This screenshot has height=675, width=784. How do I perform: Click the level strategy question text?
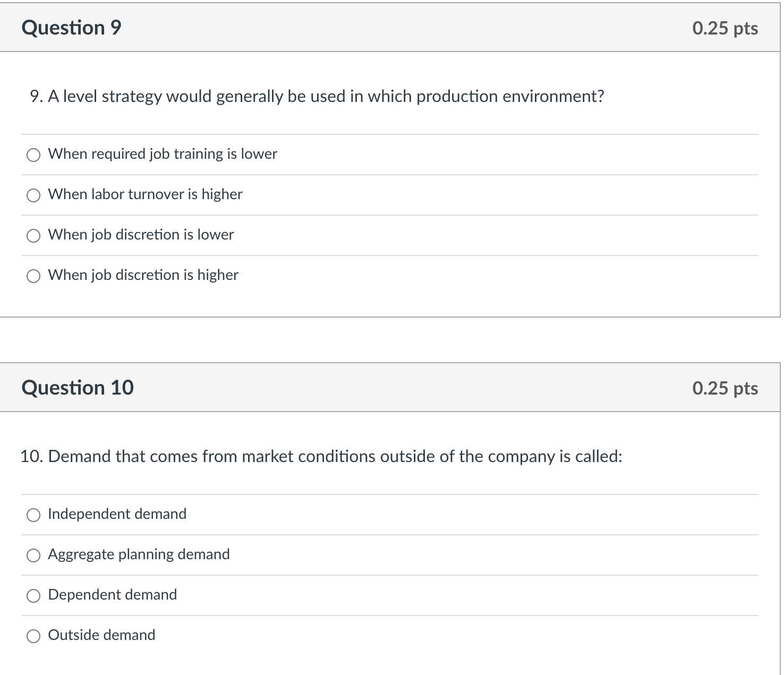point(317,96)
